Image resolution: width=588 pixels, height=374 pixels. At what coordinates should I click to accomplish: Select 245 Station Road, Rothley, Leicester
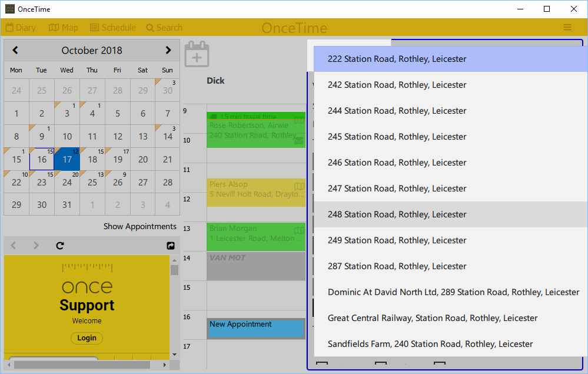[x=451, y=137]
